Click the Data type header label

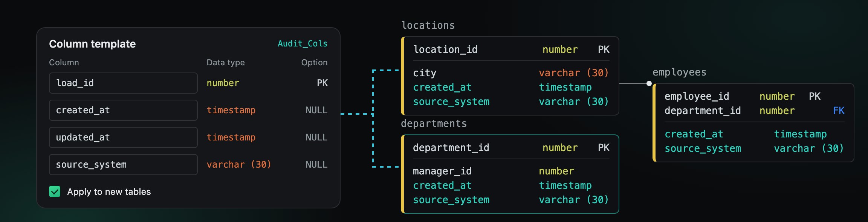[226, 63]
